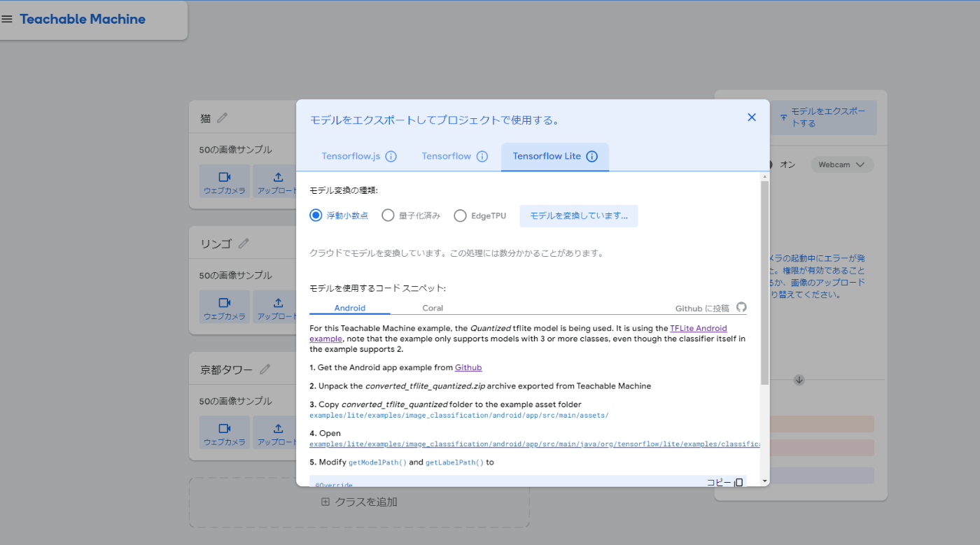Open the Coral code snippet tab
Viewport: 980px width, 545px height.
tap(433, 308)
